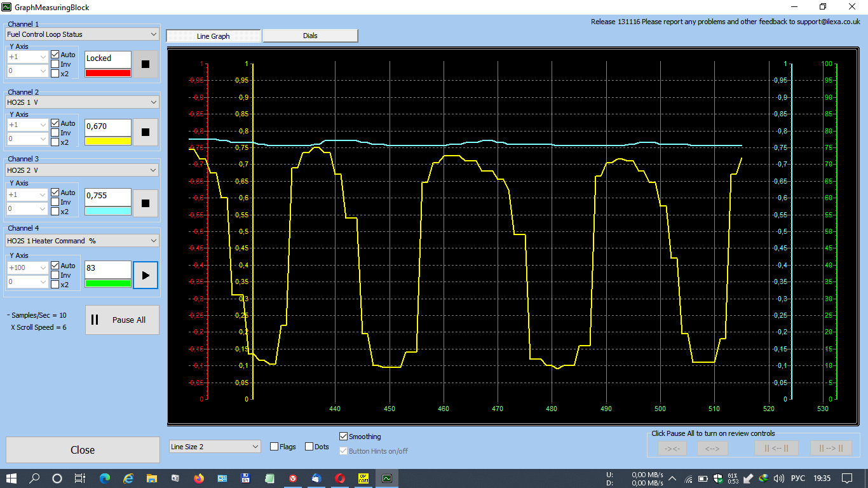Image resolution: width=868 pixels, height=488 pixels.
Task: Click Channel 3 cyan color swatch
Action: pyautogui.click(x=108, y=211)
